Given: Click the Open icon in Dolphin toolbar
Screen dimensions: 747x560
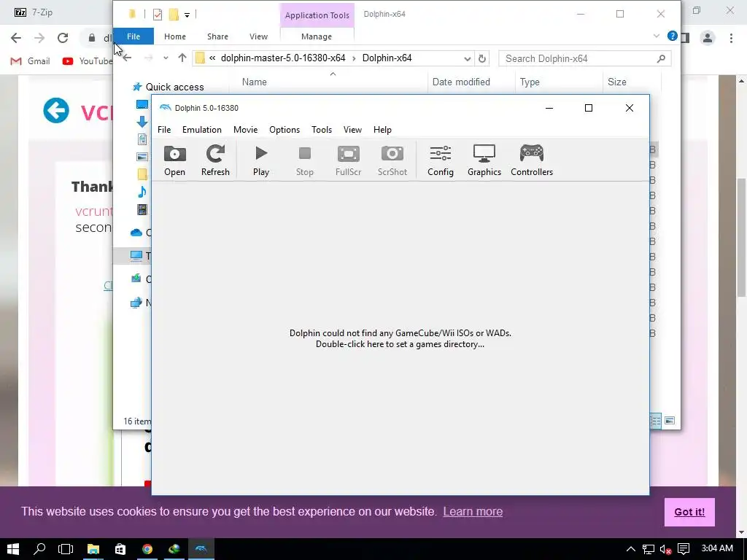Looking at the screenshot, I should click(174, 160).
